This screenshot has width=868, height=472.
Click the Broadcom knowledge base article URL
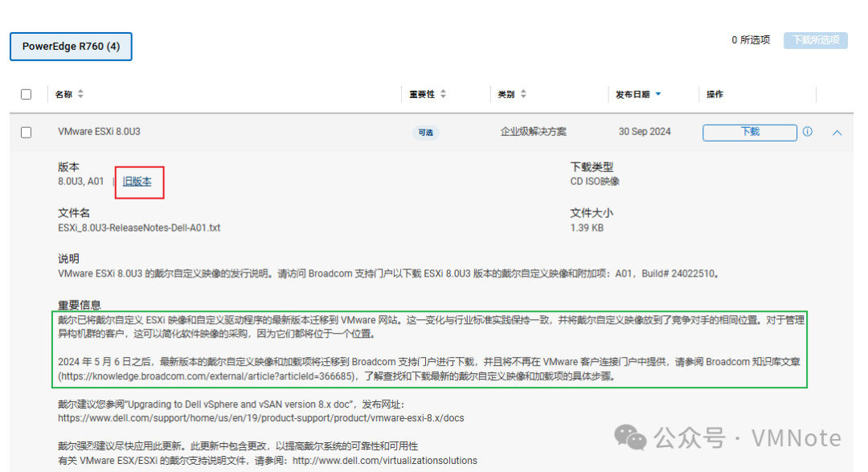click(x=206, y=376)
